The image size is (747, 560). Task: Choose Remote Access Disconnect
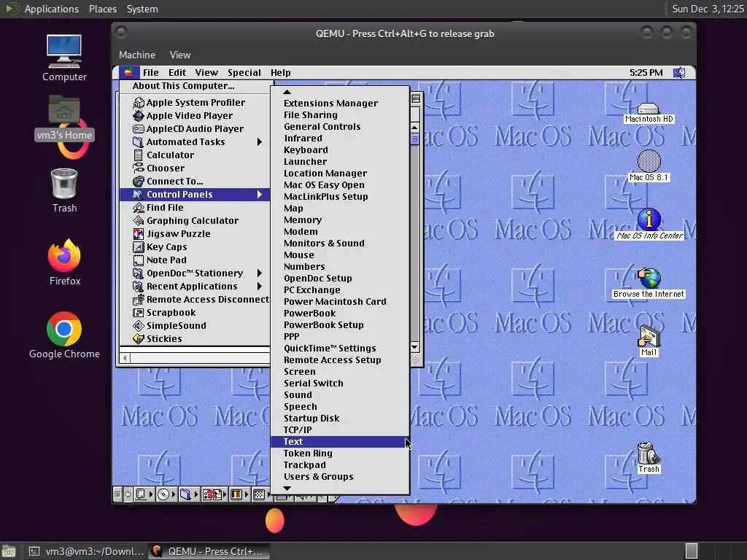point(195,300)
